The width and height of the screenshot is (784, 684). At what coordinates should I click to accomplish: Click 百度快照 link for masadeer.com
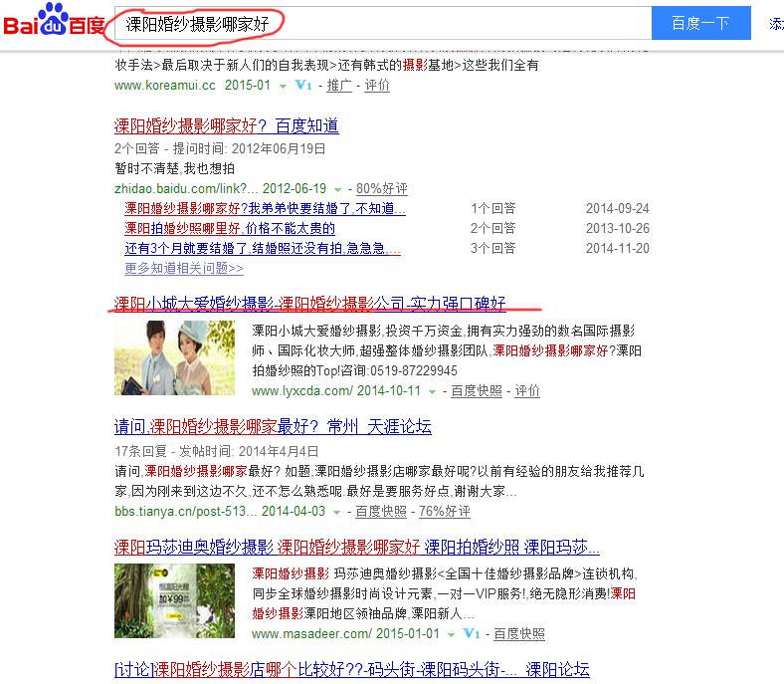tap(519, 634)
